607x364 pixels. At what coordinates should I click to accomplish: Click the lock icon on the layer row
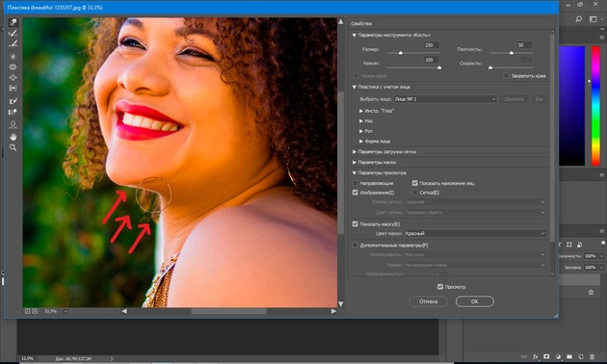click(592, 293)
